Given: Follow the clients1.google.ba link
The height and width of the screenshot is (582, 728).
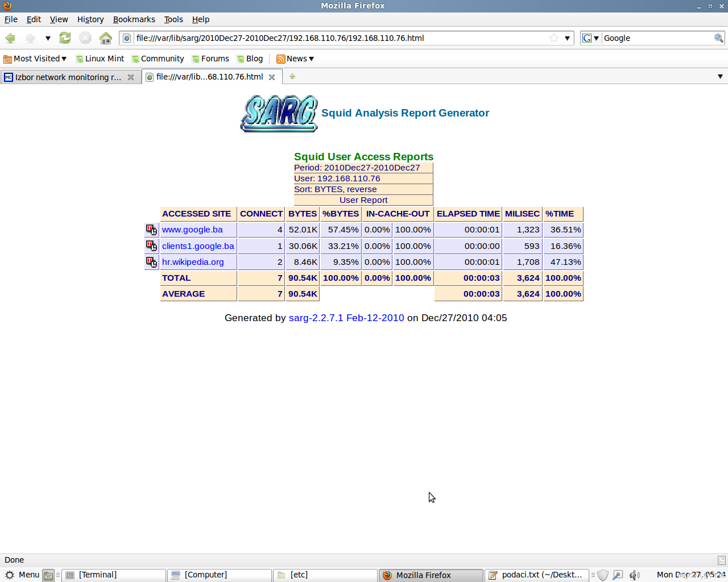Looking at the screenshot, I should coord(198,246).
